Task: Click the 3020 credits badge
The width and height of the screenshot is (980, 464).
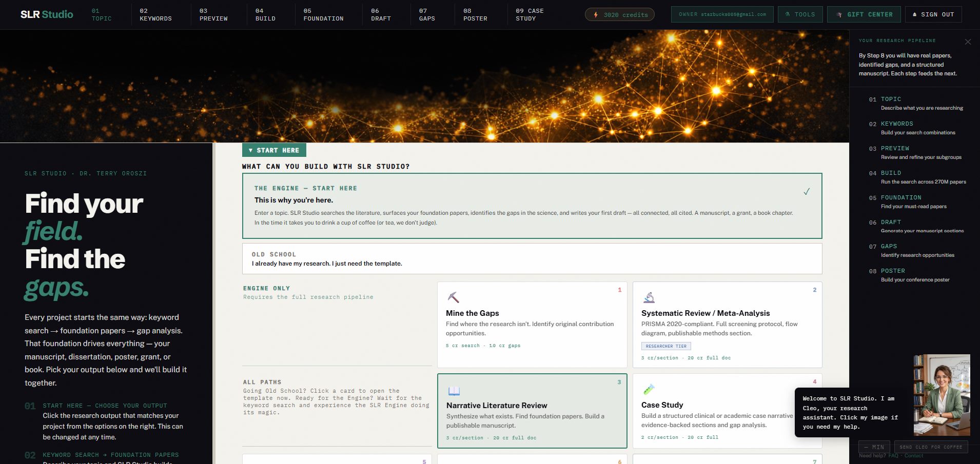Action: pos(620,15)
